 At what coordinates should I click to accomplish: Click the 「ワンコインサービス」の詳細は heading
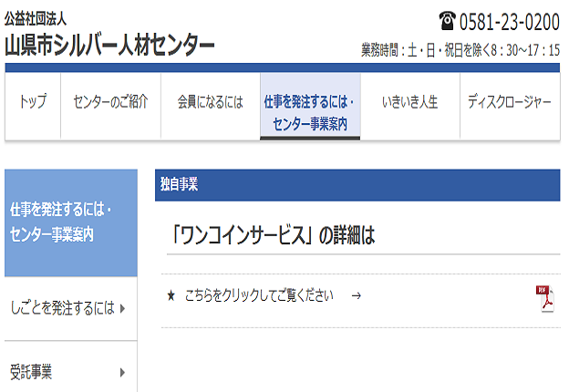click(273, 236)
